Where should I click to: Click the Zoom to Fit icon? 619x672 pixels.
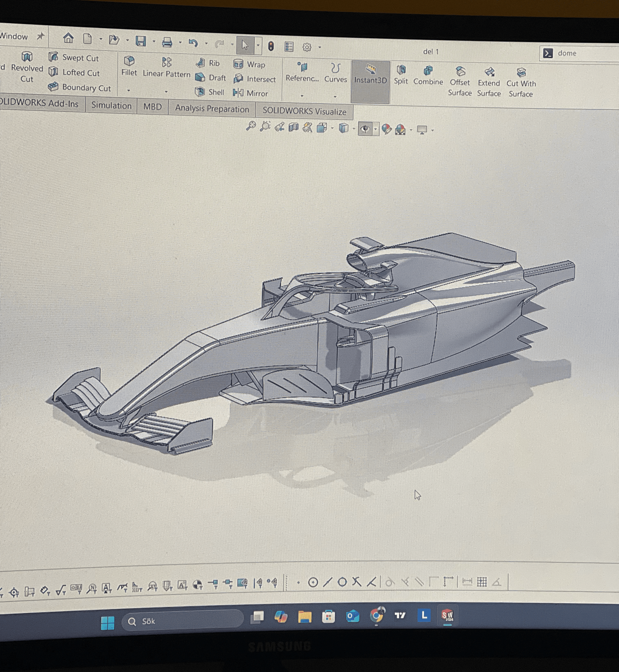[x=251, y=126]
